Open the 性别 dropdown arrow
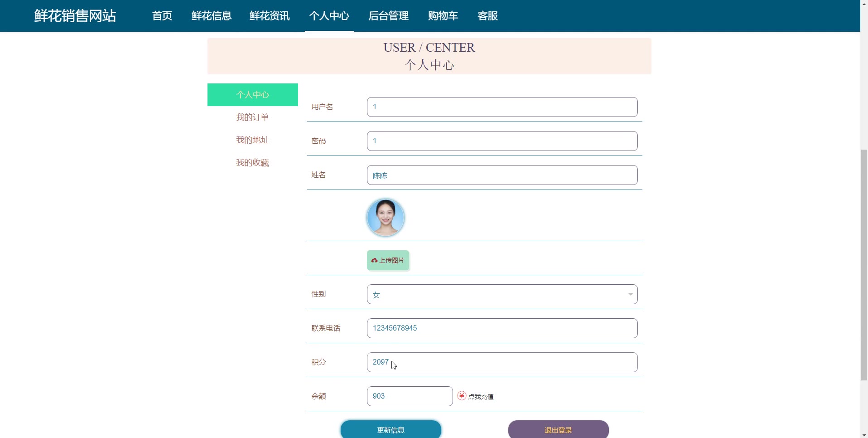Viewport: 868px width, 438px height. (630, 294)
